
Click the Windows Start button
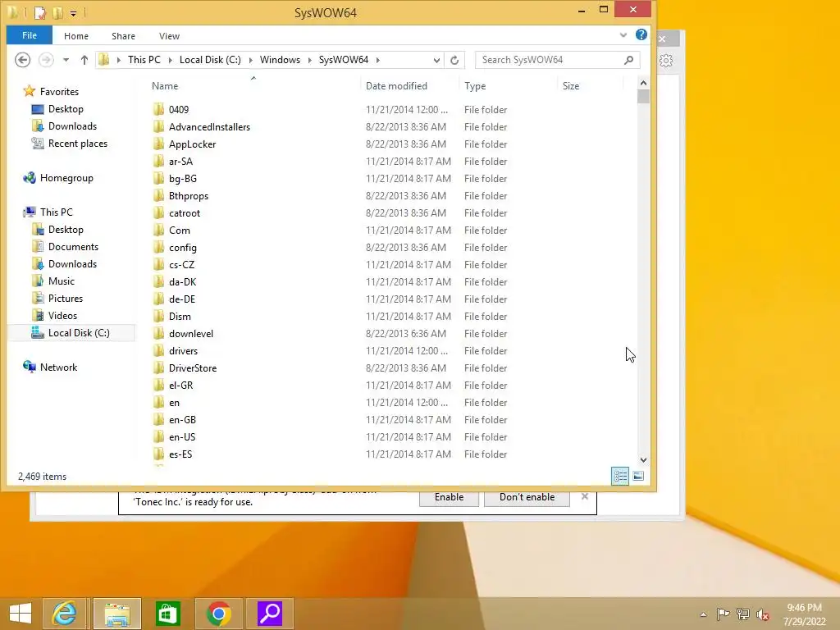pyautogui.click(x=21, y=614)
